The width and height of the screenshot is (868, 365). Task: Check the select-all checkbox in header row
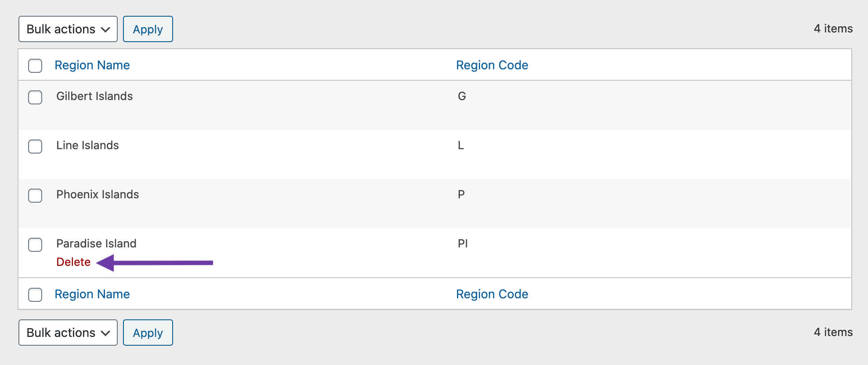click(x=35, y=65)
